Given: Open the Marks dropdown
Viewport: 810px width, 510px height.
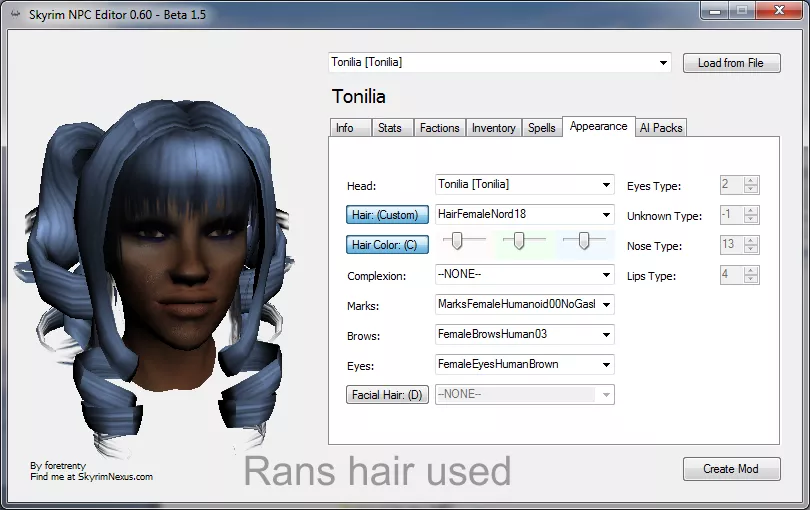Looking at the screenshot, I should click(x=524, y=304).
